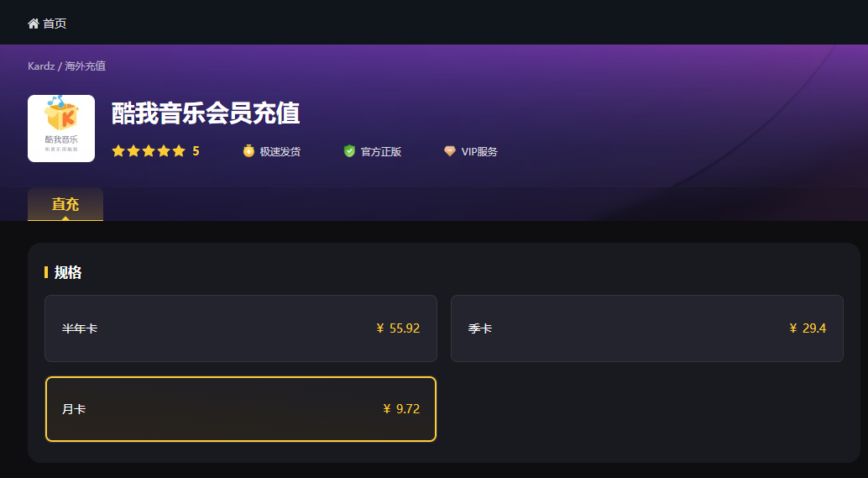This screenshot has height=478, width=868.
Task: Click the ¥ 29.4 price
Action: coord(808,328)
